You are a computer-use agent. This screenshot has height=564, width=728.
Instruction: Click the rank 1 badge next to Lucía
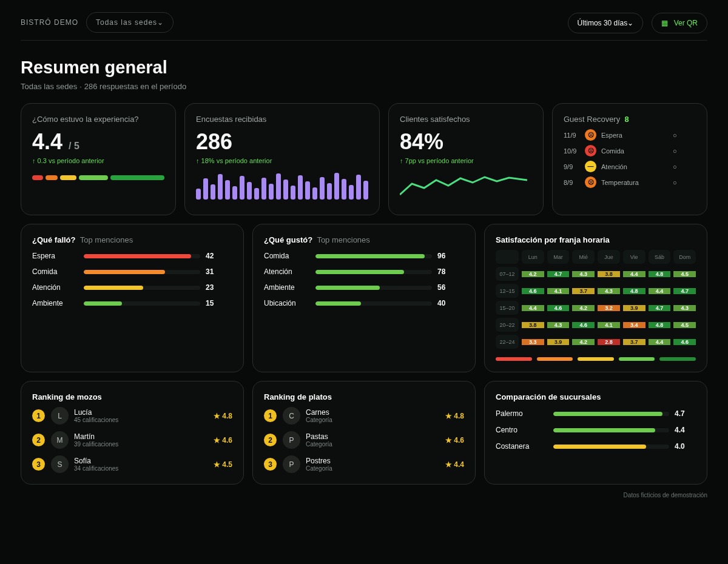[x=38, y=416]
